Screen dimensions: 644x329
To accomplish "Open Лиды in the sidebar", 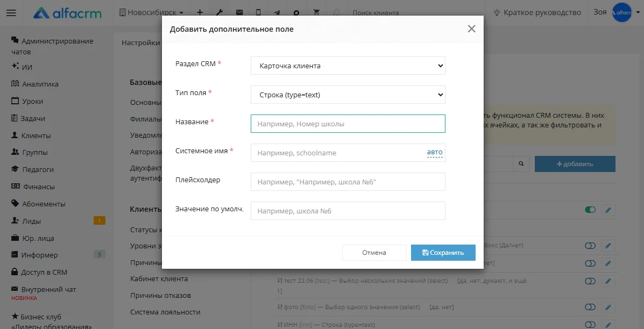I will (26, 221).
